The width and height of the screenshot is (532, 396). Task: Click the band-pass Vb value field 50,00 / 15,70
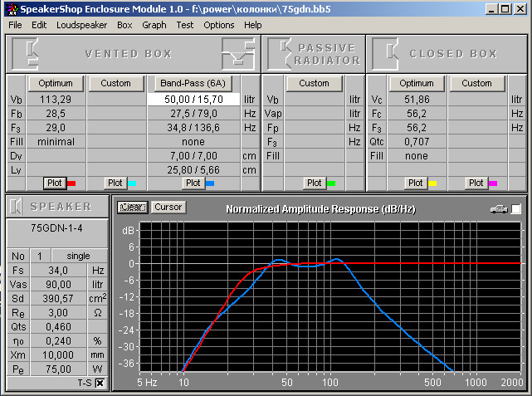click(x=193, y=99)
